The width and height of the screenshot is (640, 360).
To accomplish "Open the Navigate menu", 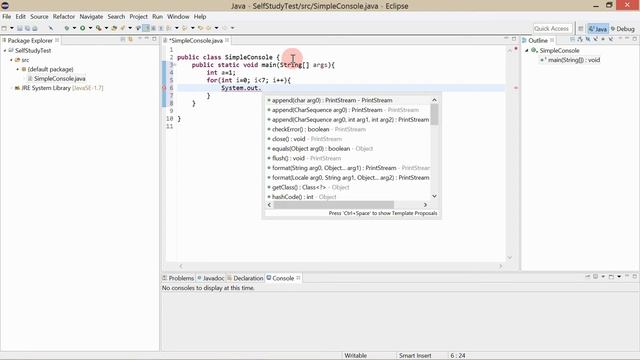I will [91, 17].
